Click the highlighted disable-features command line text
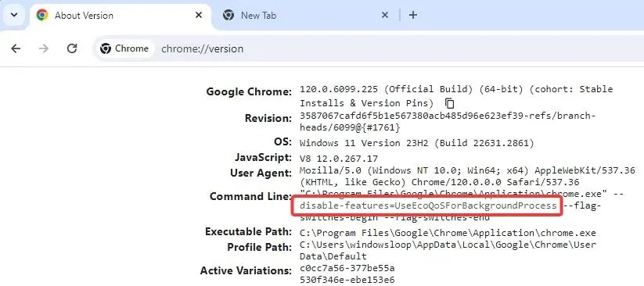644x286 pixels. point(428,206)
